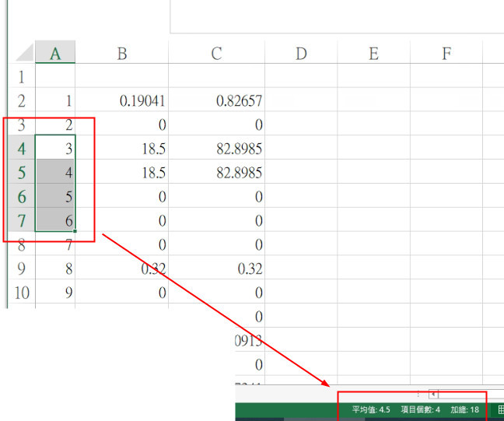Select column E header
Image resolution: width=504 pixels, height=421 pixels.
click(x=373, y=53)
